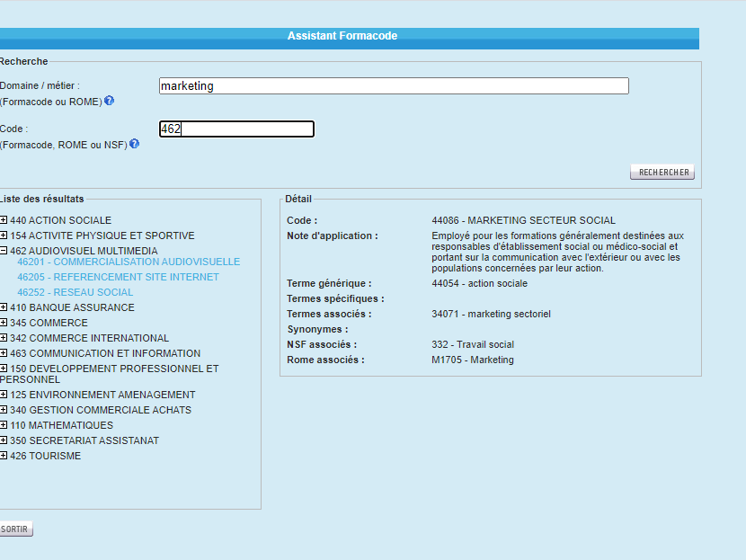
Task: Expand 110 MATHEMATIQUES node
Action: pyautogui.click(x=4, y=424)
